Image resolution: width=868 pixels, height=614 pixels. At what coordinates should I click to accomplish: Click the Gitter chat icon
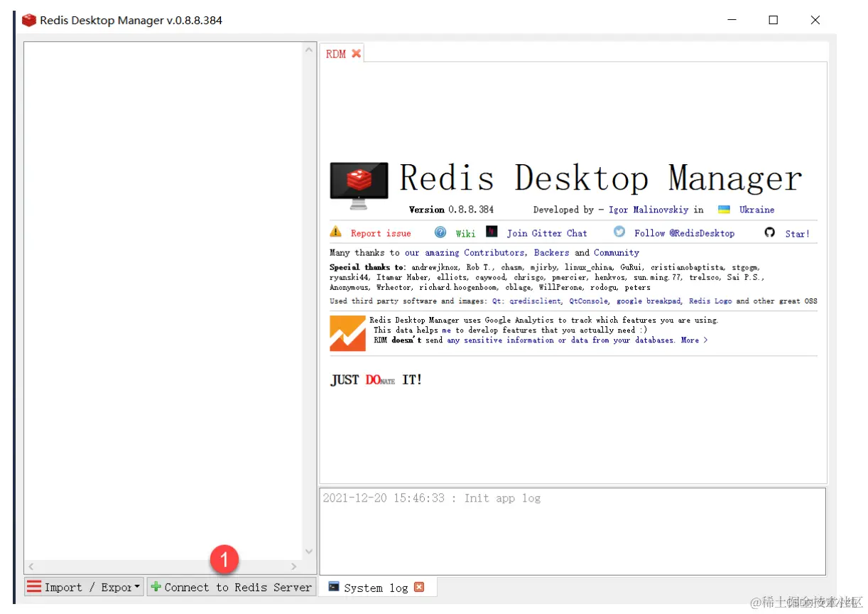click(492, 232)
